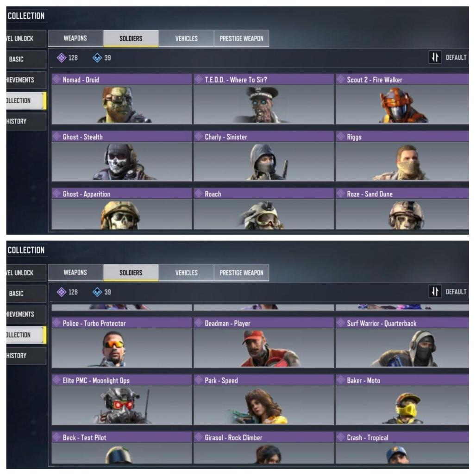Select the Park - Speed soldier card
The width and height of the screenshot is (476, 476).
click(263, 400)
